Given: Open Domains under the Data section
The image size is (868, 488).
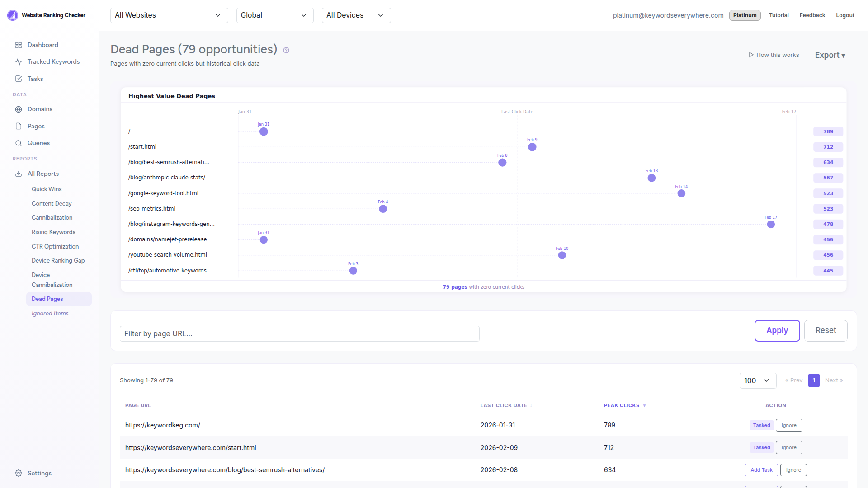Looking at the screenshot, I should click(40, 109).
